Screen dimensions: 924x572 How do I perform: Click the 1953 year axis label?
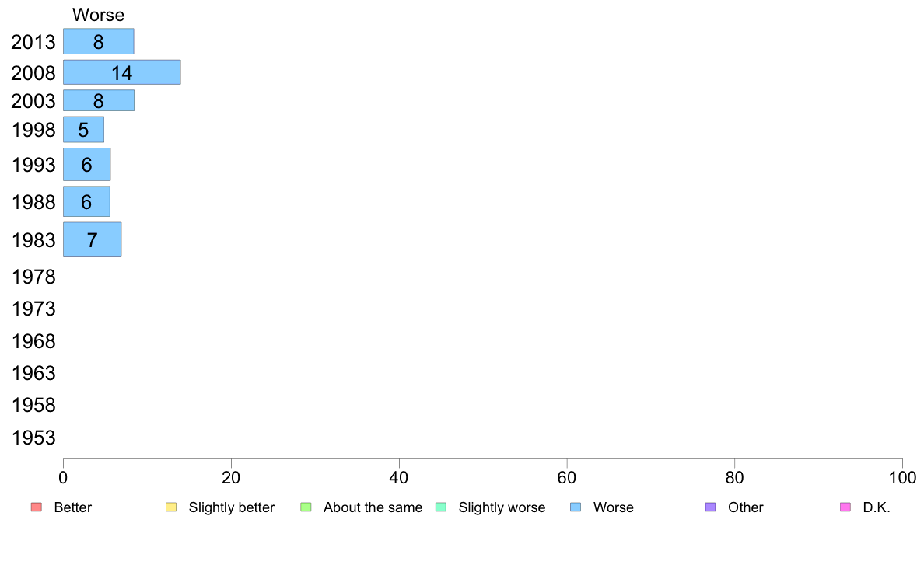click(33, 438)
